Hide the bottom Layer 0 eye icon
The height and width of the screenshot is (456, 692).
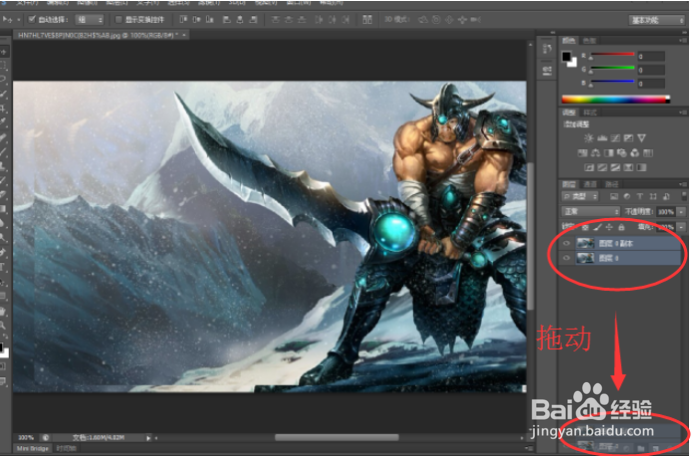tap(567, 258)
